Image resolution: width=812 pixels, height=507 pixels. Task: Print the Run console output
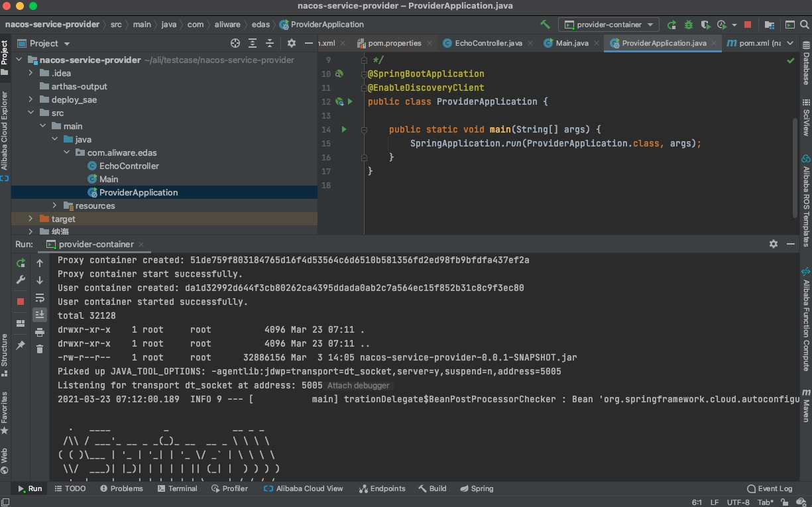tap(40, 332)
